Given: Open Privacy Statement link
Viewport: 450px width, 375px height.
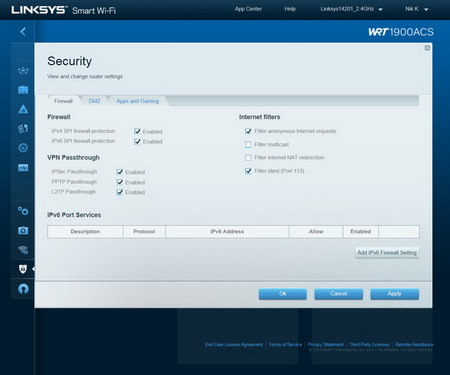Looking at the screenshot, I should click(326, 344).
